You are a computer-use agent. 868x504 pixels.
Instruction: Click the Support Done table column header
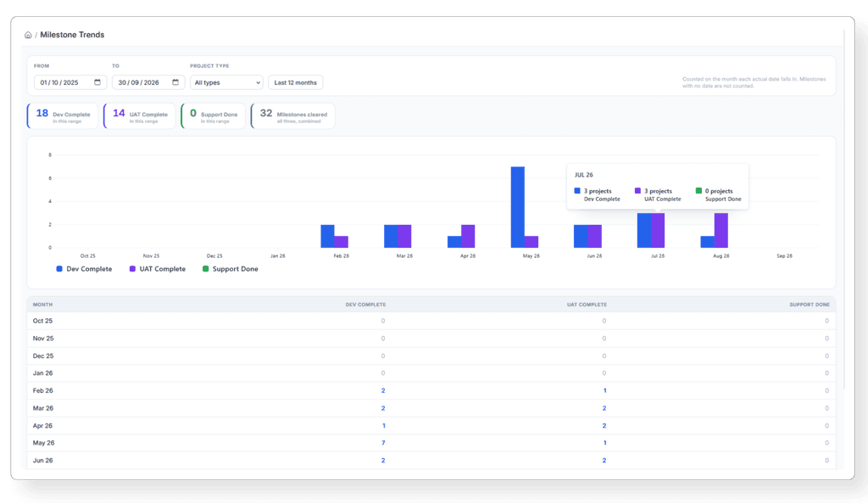click(810, 305)
